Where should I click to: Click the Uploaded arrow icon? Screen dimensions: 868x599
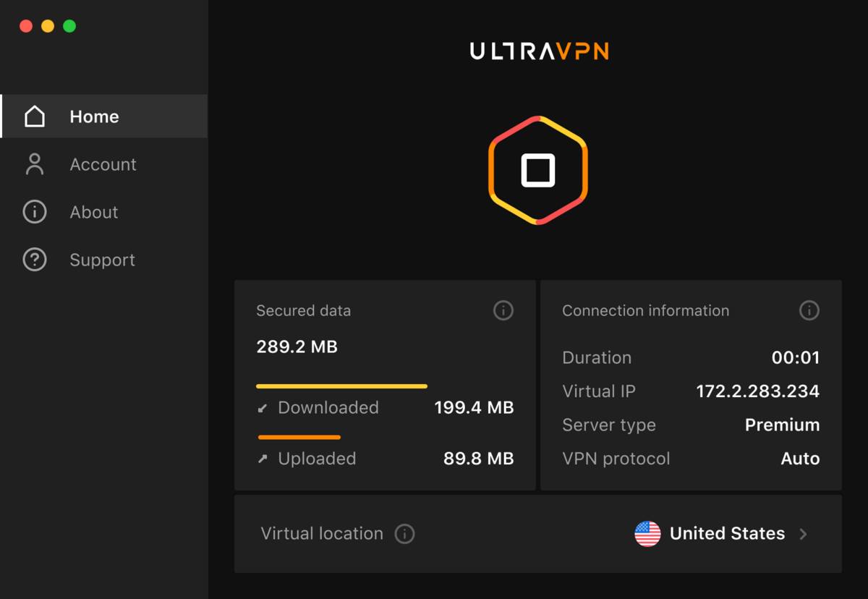click(263, 458)
